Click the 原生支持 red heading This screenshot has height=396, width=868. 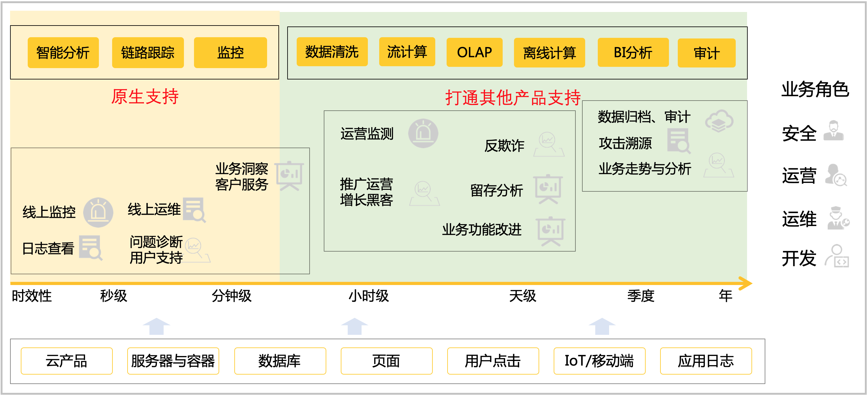pos(145,96)
